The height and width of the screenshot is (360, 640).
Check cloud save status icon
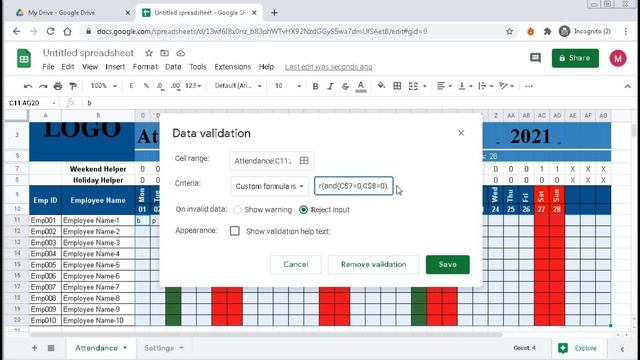tap(180, 53)
